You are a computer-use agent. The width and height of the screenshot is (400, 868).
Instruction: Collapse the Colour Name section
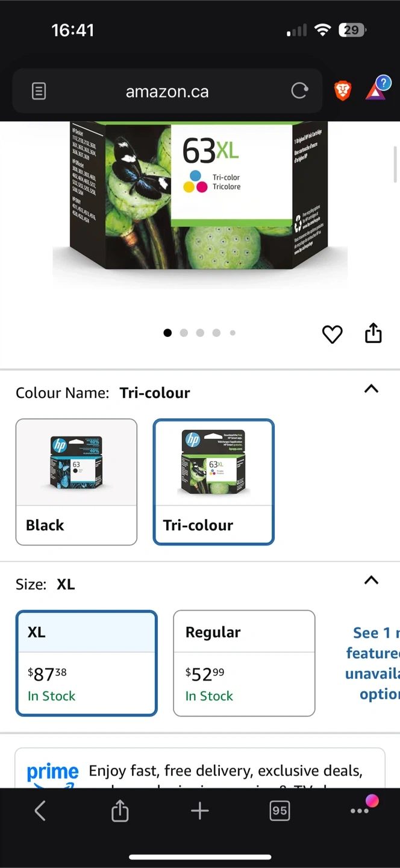(372, 389)
